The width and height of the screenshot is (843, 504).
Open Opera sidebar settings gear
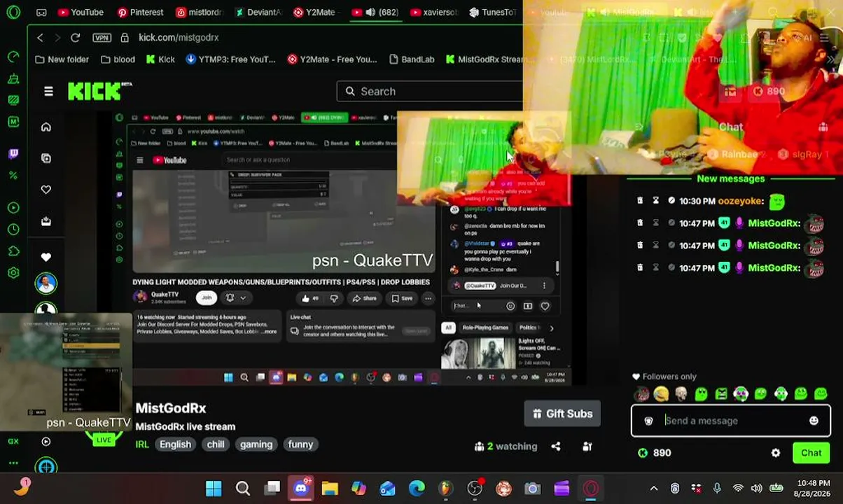13,273
